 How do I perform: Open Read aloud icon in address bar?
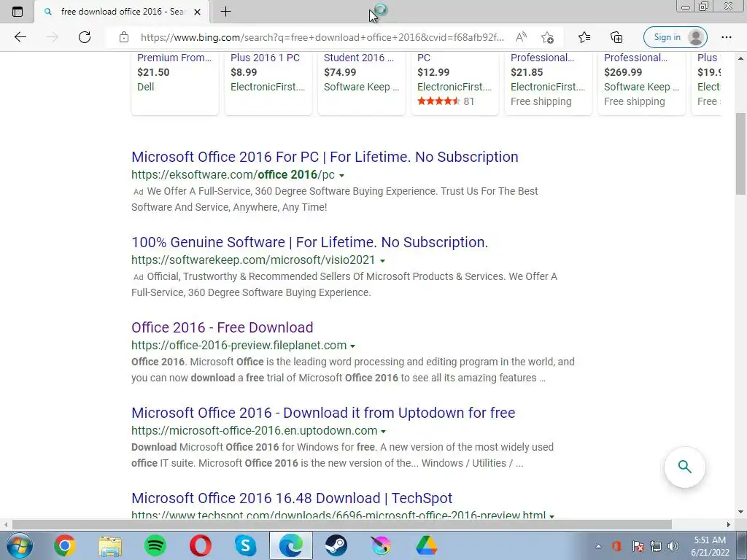521,37
